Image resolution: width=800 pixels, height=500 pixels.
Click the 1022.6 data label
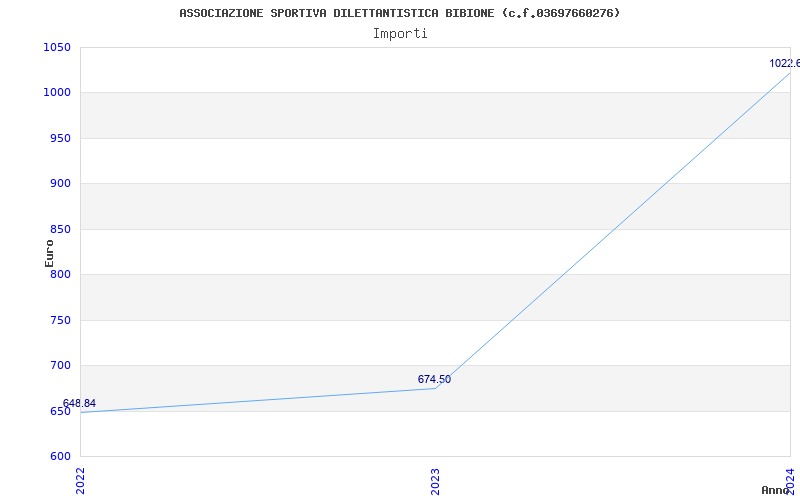785,63
